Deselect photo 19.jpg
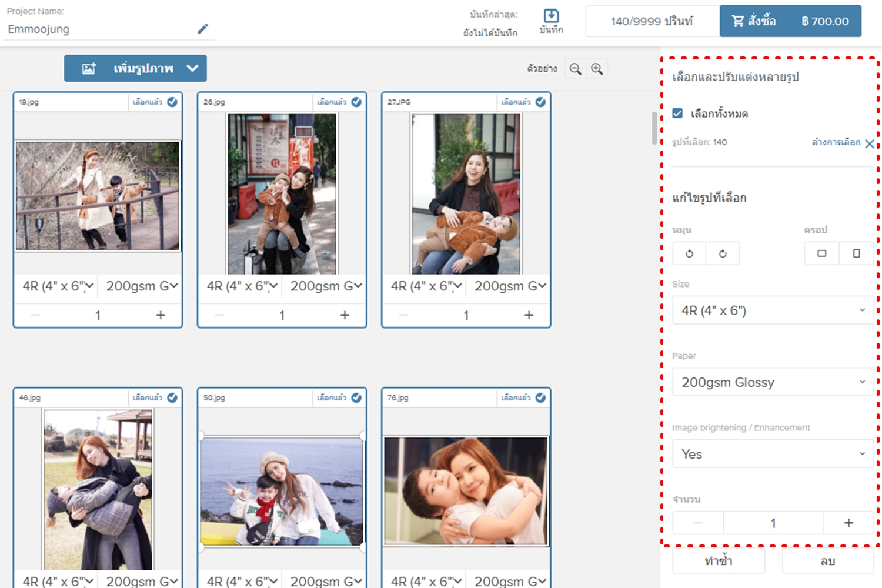 [155, 102]
